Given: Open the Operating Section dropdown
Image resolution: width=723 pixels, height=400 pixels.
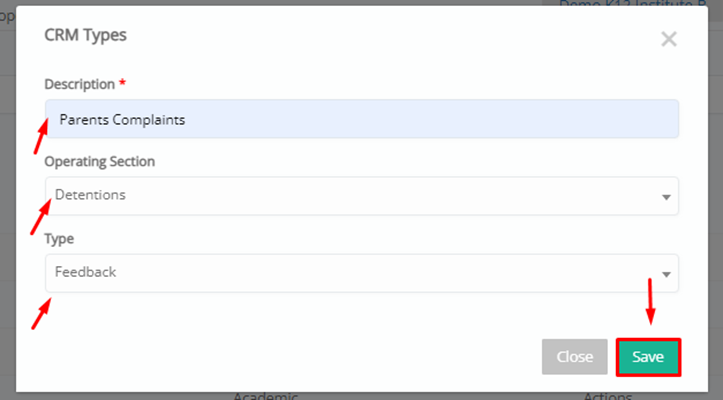Looking at the screenshot, I should click(362, 196).
